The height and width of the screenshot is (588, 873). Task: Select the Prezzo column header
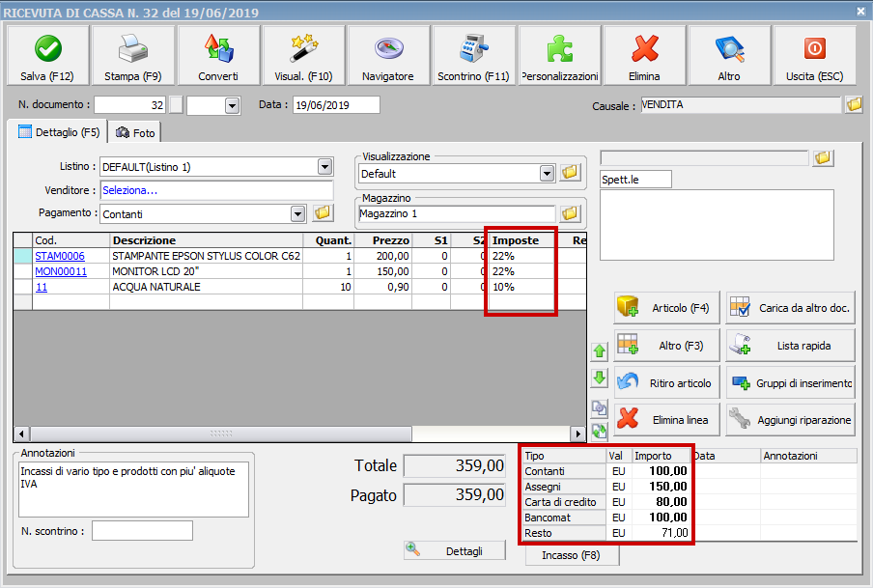coord(382,240)
